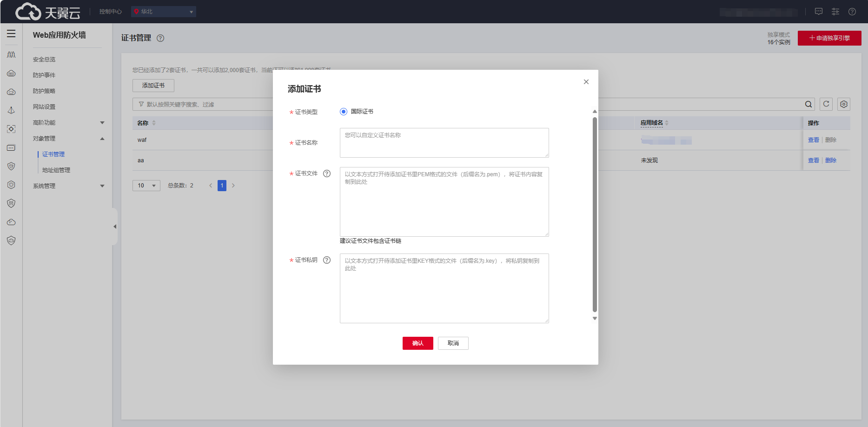This screenshot has height=427, width=868.
Task: Close the 添加证书 dialog with X
Action: tap(586, 82)
